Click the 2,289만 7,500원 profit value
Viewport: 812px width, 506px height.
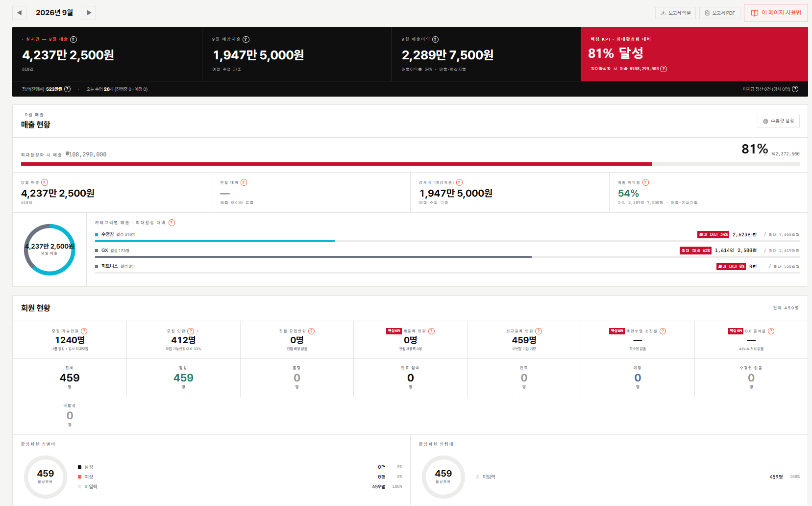tap(447, 55)
